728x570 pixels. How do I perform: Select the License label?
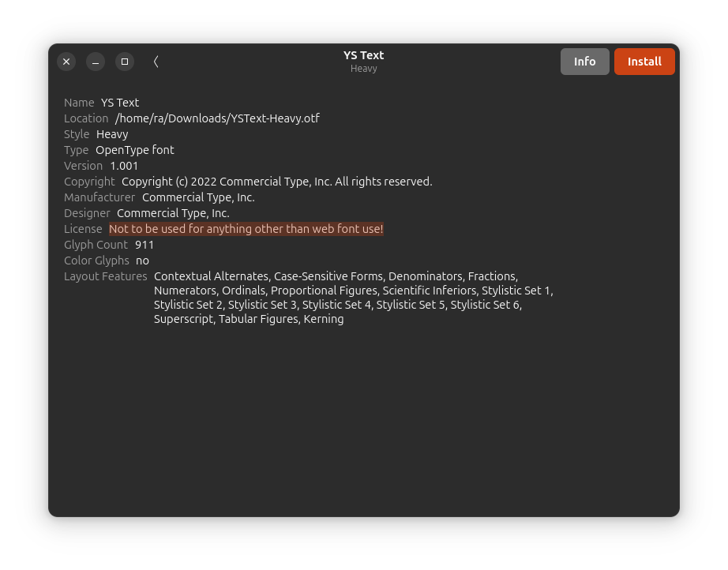83,229
